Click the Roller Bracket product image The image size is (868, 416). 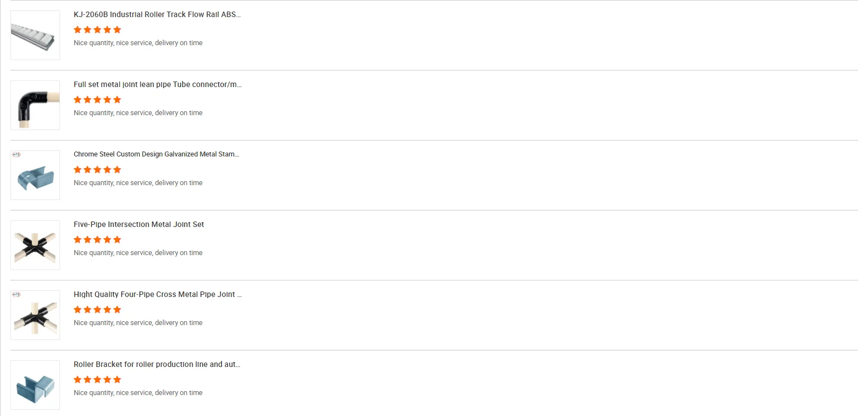(x=35, y=385)
